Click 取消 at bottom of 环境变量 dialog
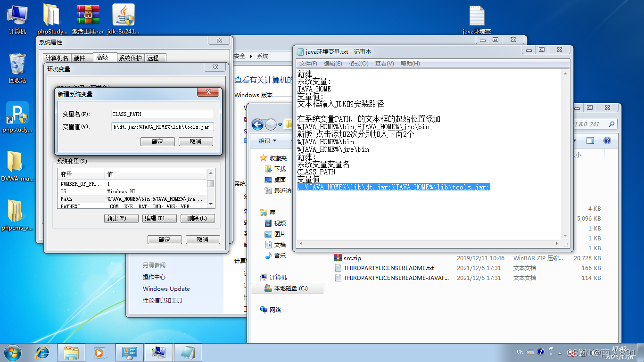 tap(203, 239)
